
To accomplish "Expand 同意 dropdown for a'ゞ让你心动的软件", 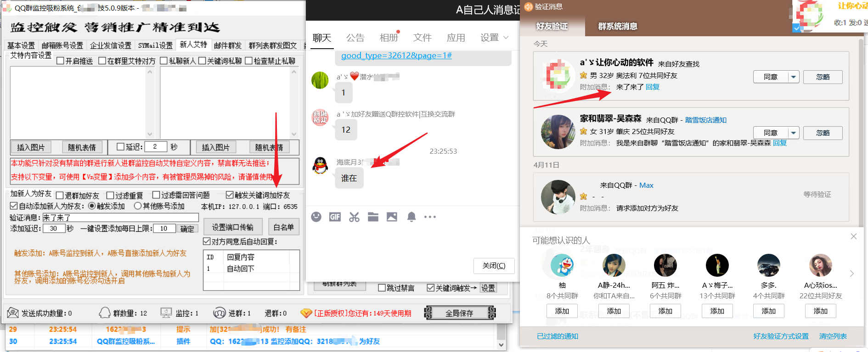I will (x=794, y=77).
